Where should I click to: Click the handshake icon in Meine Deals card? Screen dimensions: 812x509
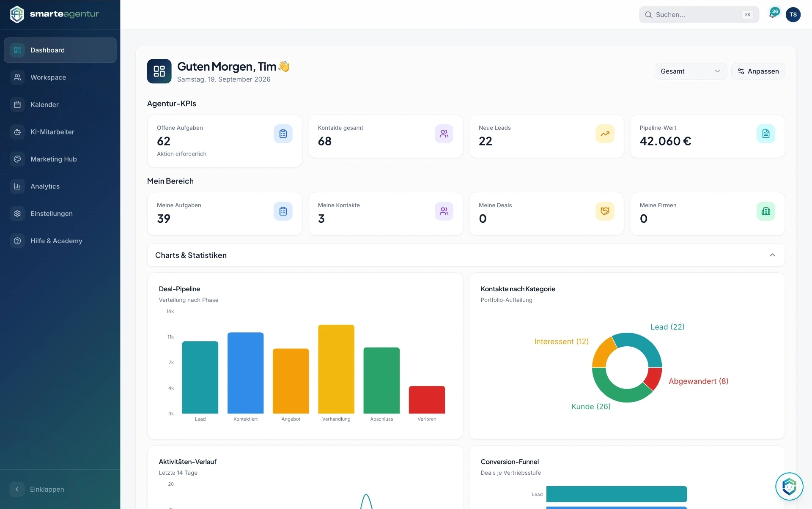pyautogui.click(x=605, y=211)
